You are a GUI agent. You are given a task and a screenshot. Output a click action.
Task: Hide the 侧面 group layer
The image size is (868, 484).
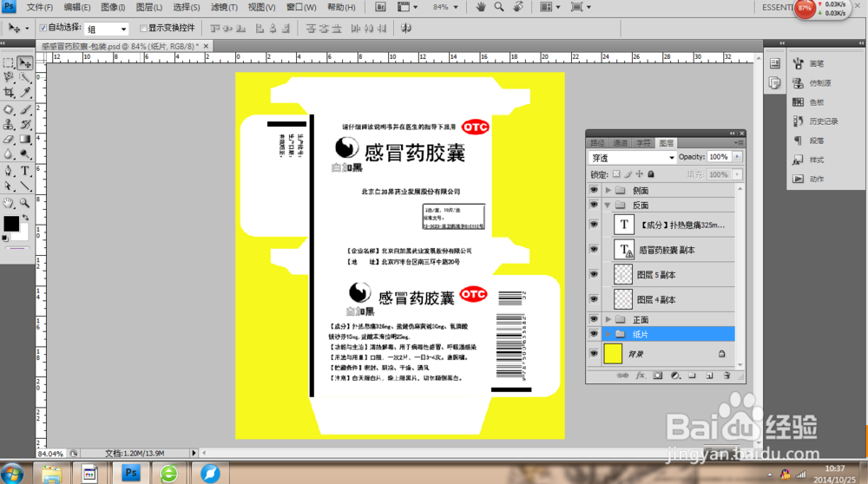click(594, 190)
